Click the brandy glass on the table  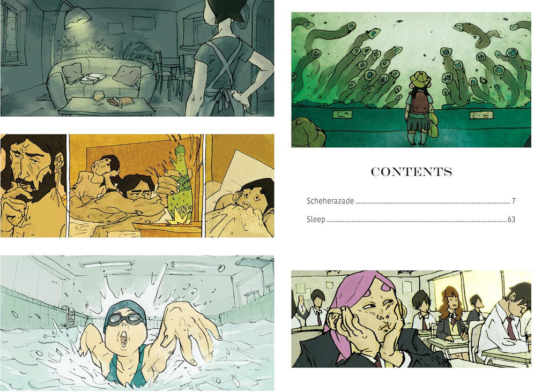(98, 98)
